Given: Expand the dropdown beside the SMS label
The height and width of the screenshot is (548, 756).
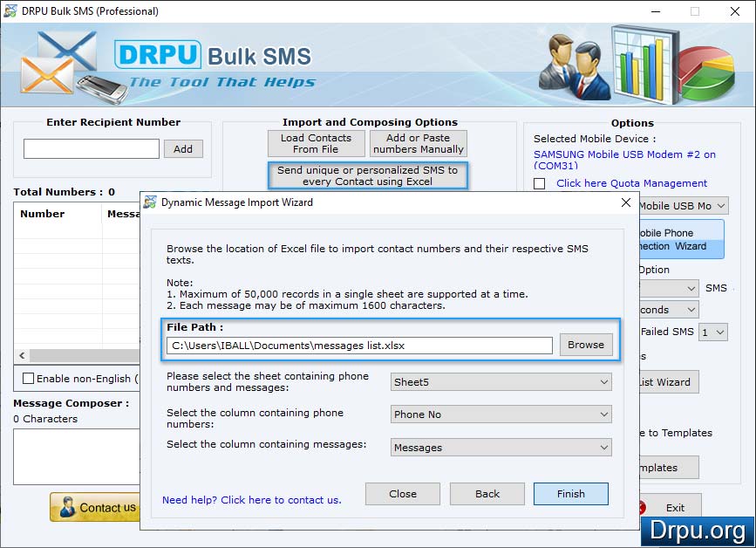Looking at the screenshot, I should (x=669, y=289).
